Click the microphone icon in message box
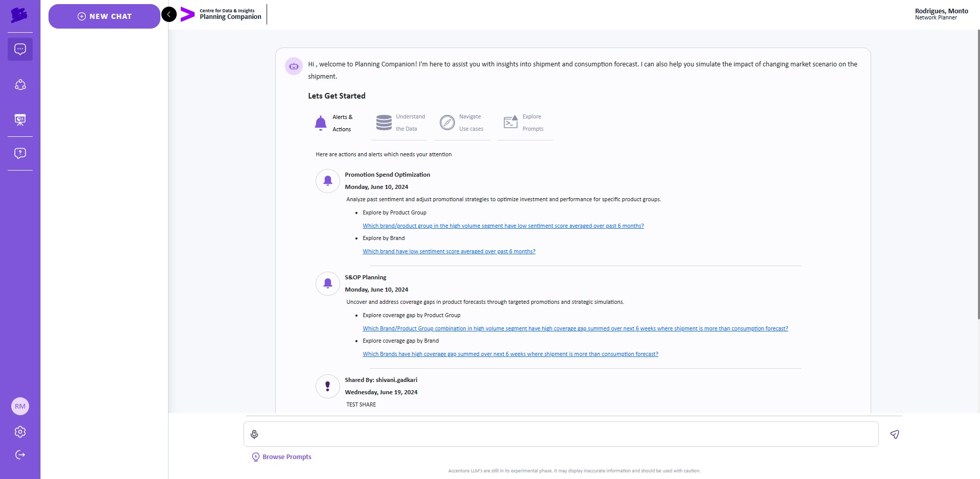Viewport: 980px width, 479px height. click(x=254, y=434)
